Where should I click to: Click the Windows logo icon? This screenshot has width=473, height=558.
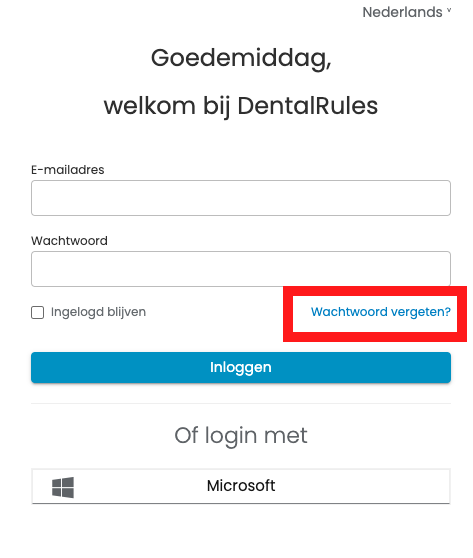(63, 487)
